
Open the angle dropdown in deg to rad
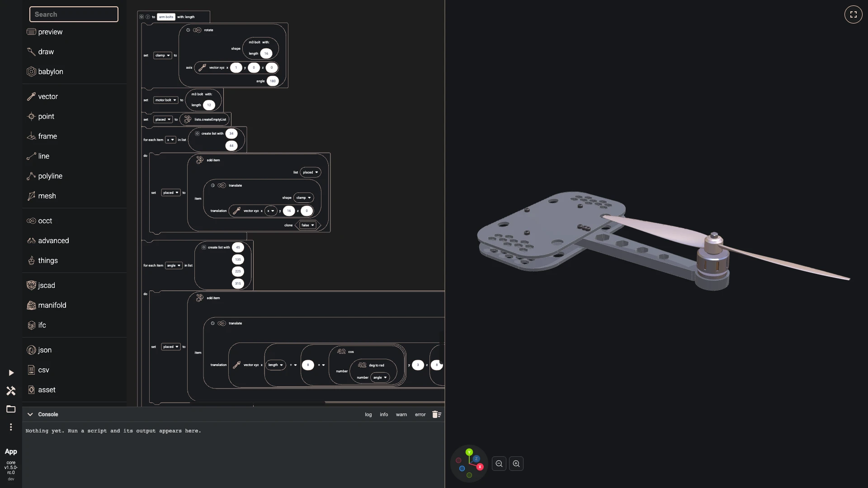pyautogui.click(x=380, y=378)
